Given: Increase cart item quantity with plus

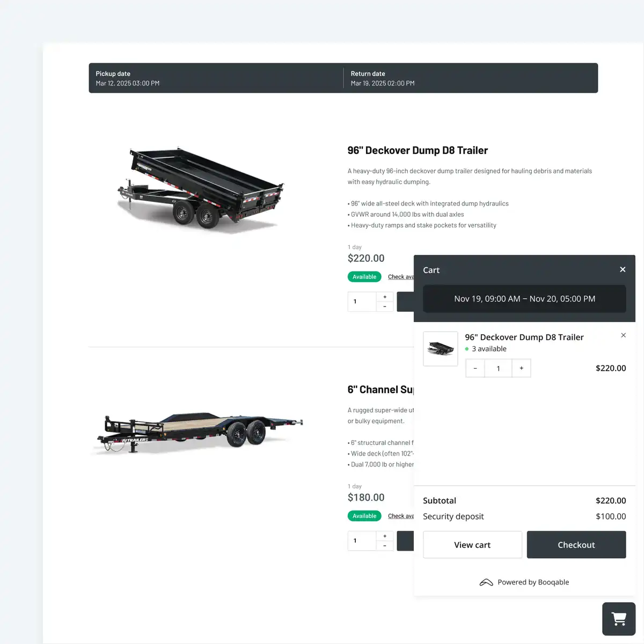Looking at the screenshot, I should click(x=521, y=368).
